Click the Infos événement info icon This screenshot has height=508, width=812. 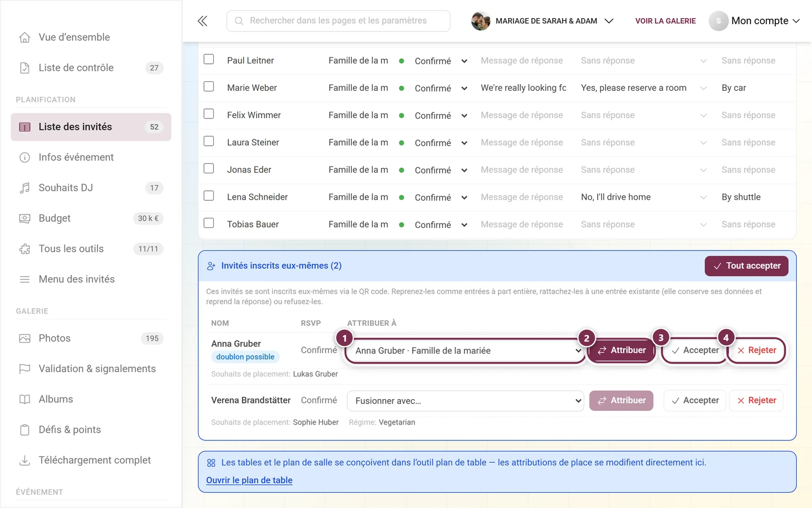point(25,157)
